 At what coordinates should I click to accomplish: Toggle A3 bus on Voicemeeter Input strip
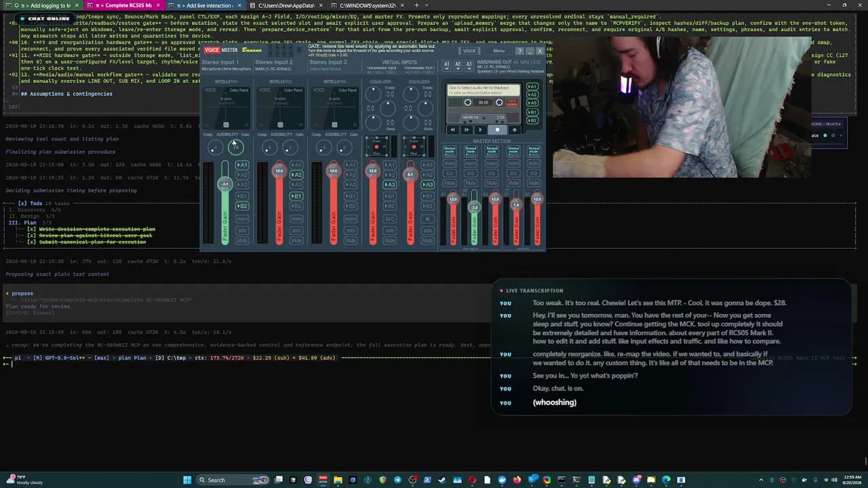[x=390, y=185]
